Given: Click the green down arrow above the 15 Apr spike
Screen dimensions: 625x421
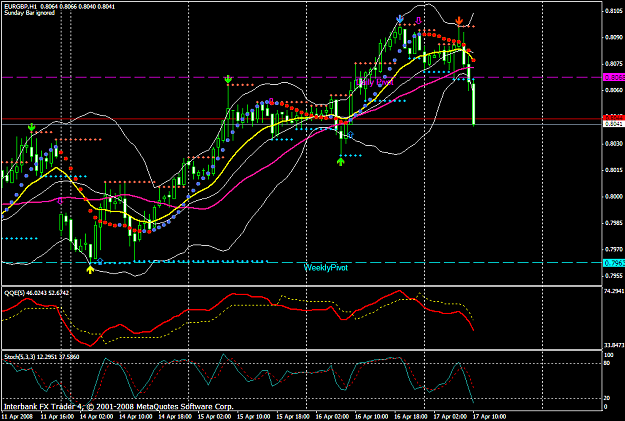Looking at the screenshot, I should 228,79.
